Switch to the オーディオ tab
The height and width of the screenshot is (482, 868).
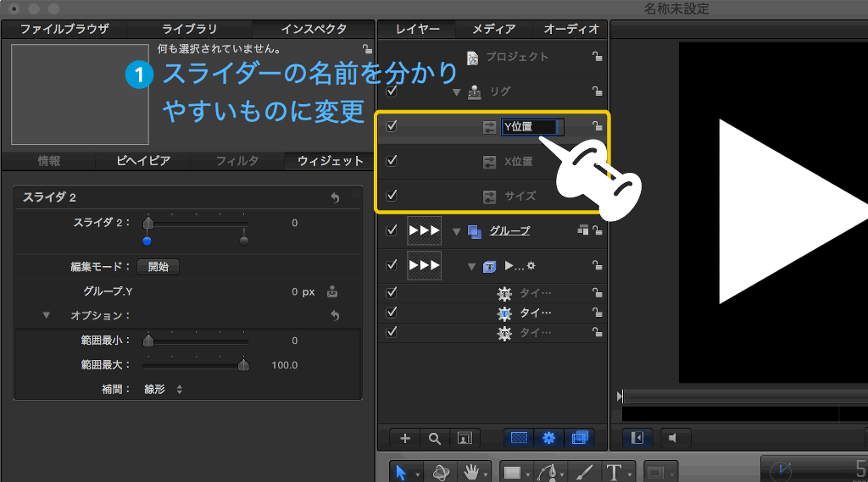pos(570,29)
